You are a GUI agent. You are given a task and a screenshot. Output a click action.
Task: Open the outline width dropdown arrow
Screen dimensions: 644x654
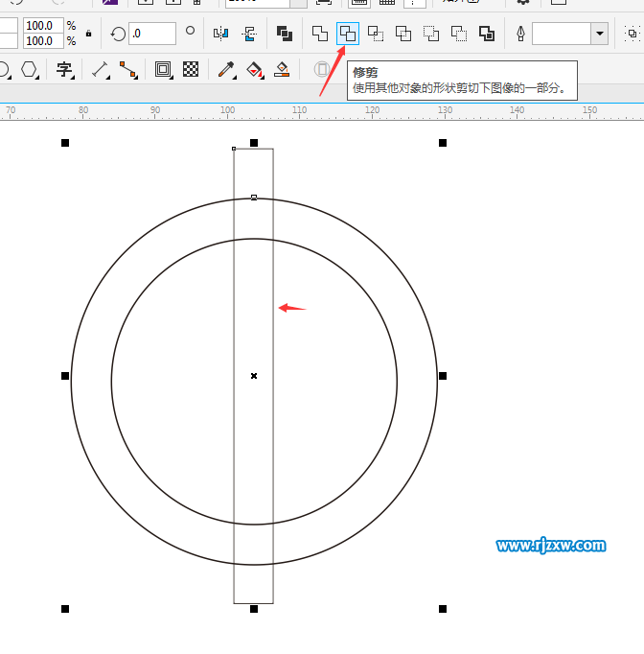click(x=599, y=35)
